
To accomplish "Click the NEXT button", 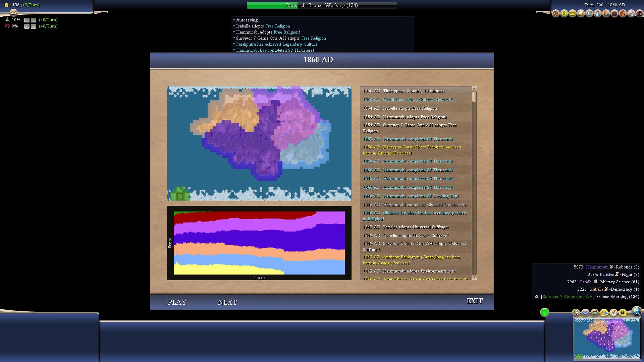I will [227, 302].
